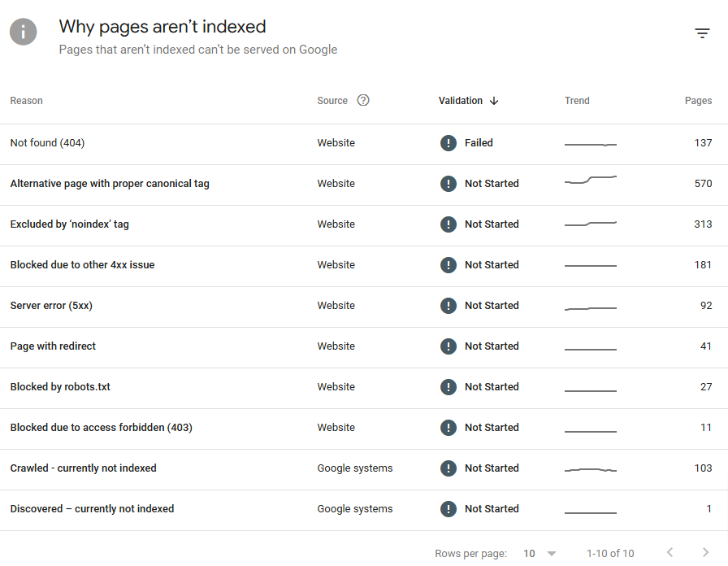Click the Reason column header
Screen dimensions: 728x566
click(x=27, y=101)
